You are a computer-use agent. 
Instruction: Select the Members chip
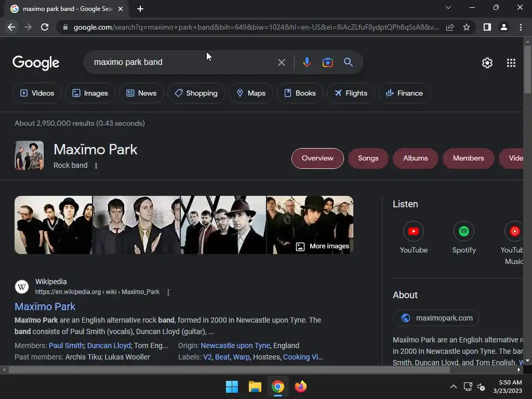coord(468,158)
